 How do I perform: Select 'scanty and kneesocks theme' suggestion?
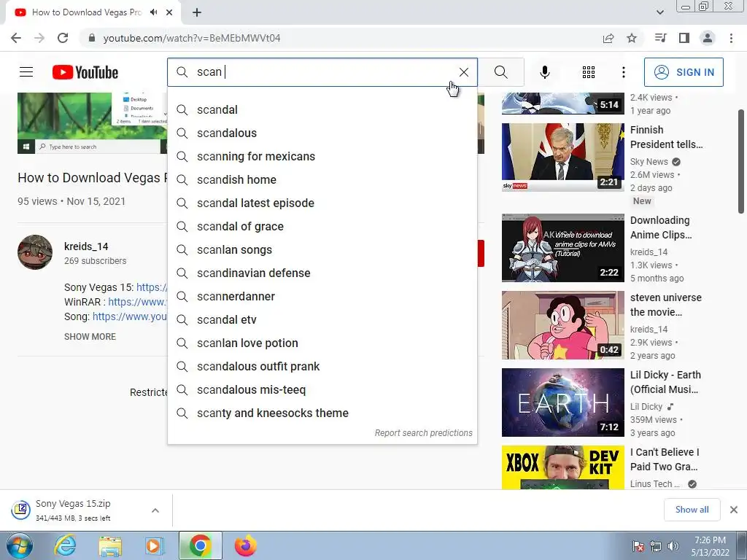click(322, 413)
